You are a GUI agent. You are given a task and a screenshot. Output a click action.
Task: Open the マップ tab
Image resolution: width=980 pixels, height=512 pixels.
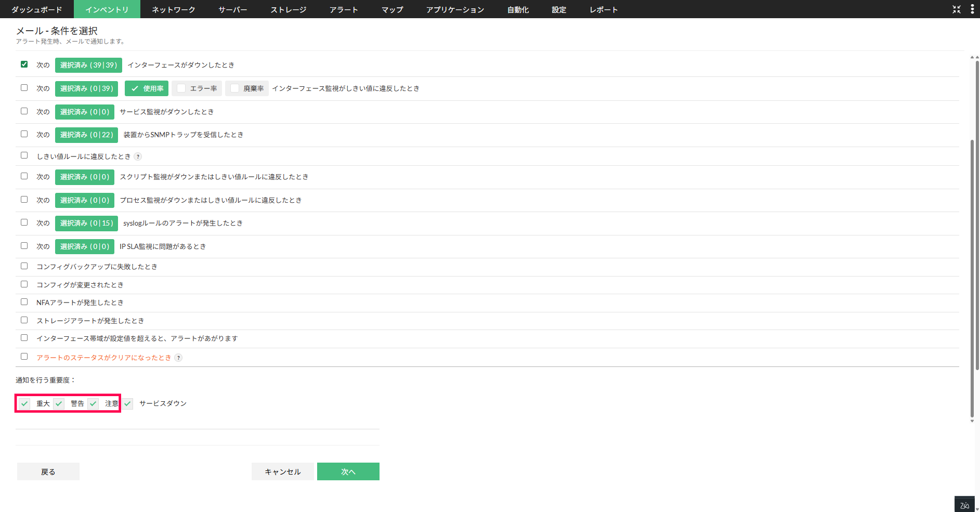click(393, 9)
